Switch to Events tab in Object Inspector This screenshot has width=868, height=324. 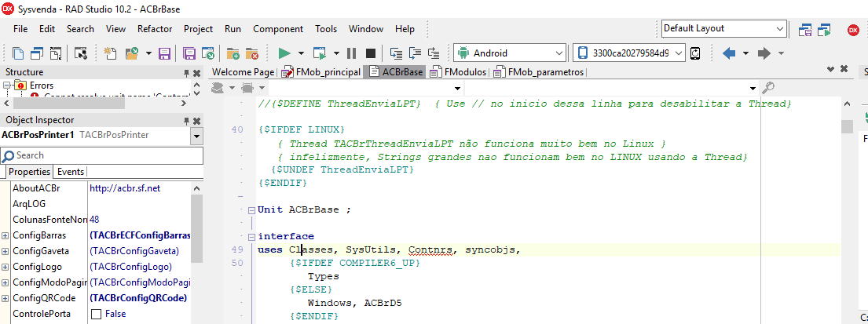point(71,171)
